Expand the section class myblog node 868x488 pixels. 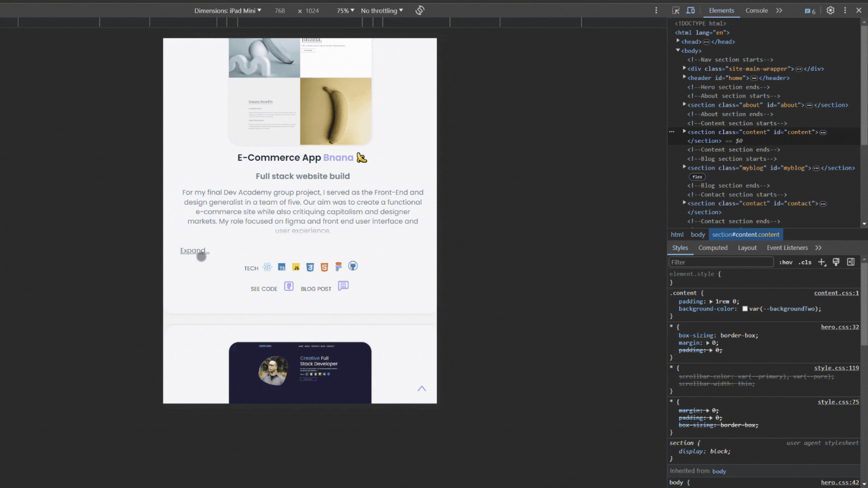(x=684, y=167)
